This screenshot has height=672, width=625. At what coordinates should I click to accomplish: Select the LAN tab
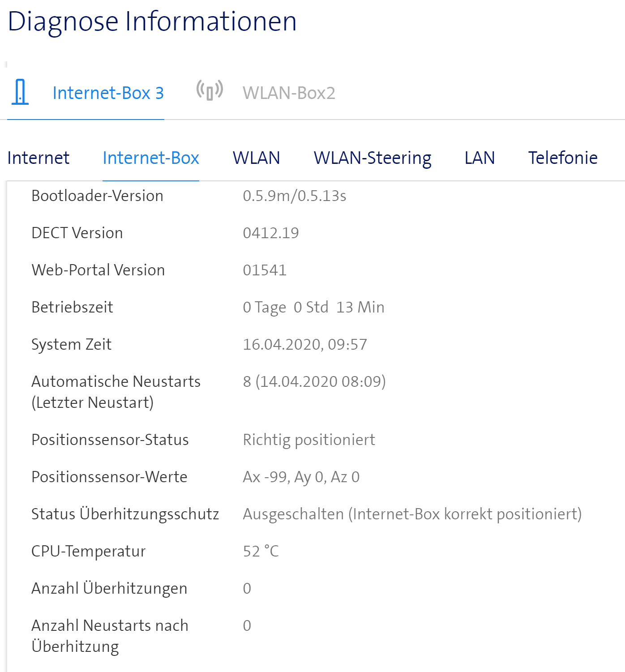pos(479,158)
